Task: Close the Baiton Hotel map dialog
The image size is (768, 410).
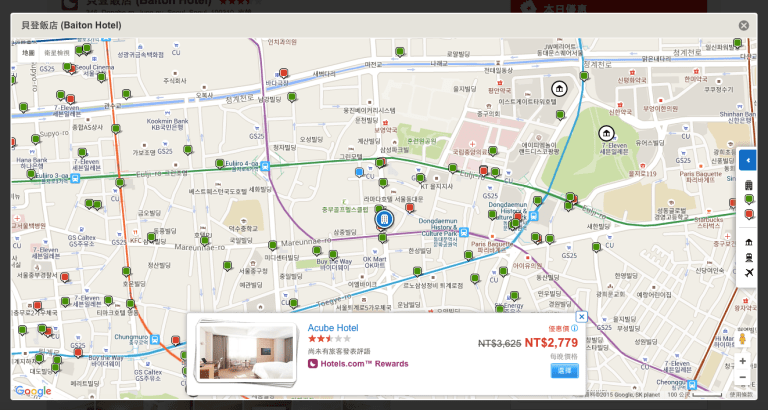Action: click(x=744, y=25)
